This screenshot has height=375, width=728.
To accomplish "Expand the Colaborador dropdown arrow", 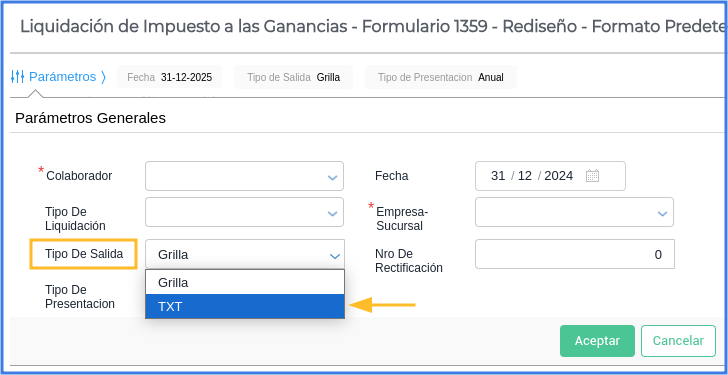I will 332,177.
